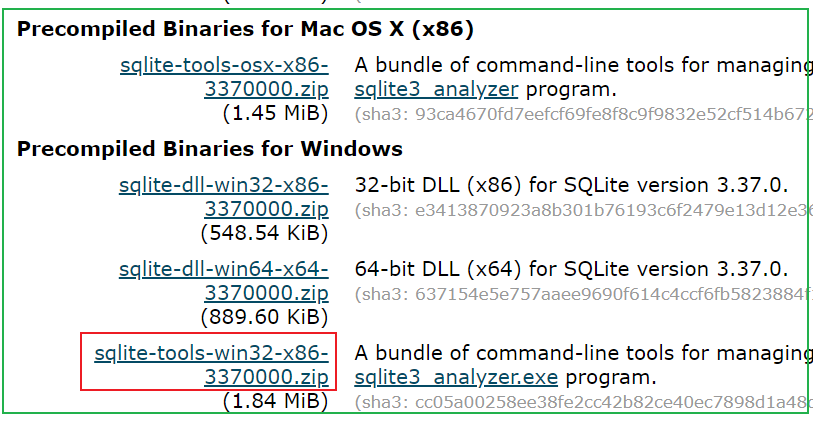
Task: Click the 548.54 KiB file size text
Action: pos(264,233)
